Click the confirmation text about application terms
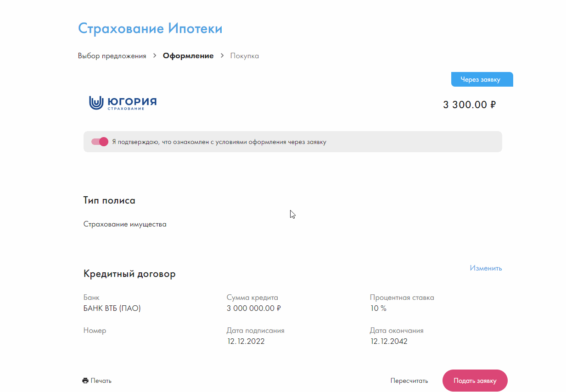The image size is (566, 392). pyautogui.click(x=219, y=142)
